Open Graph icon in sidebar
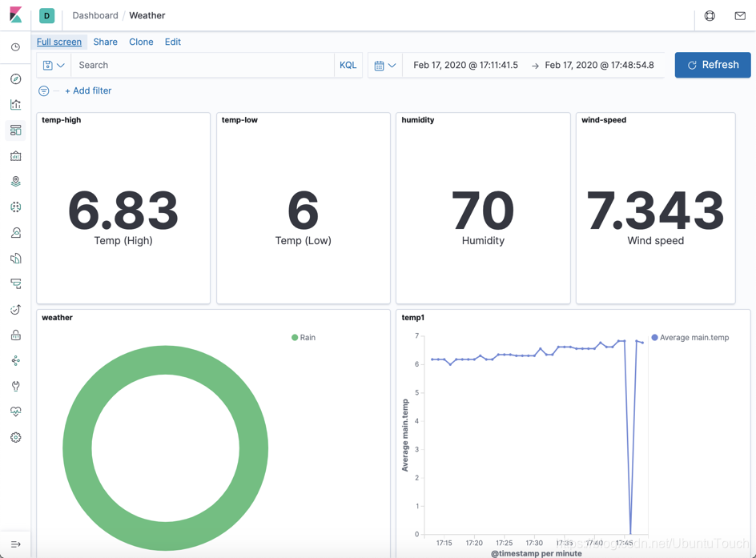This screenshot has width=756, height=558. pos(15,360)
